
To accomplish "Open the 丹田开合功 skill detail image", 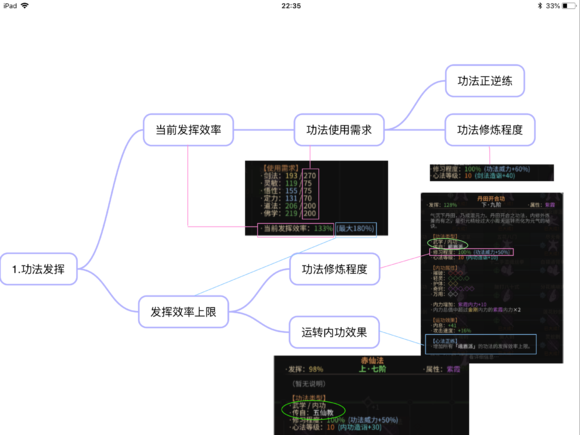I will 492,278.
